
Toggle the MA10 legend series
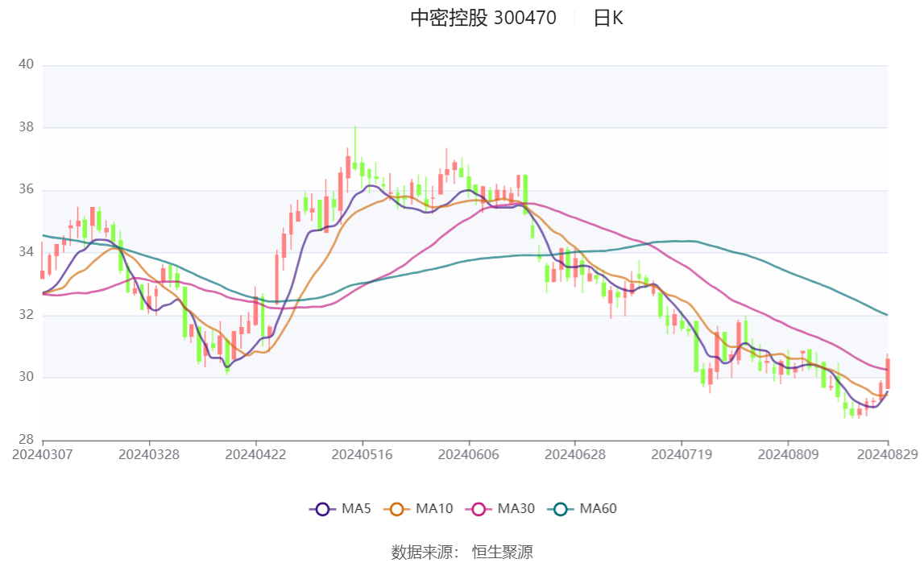[x=418, y=509]
